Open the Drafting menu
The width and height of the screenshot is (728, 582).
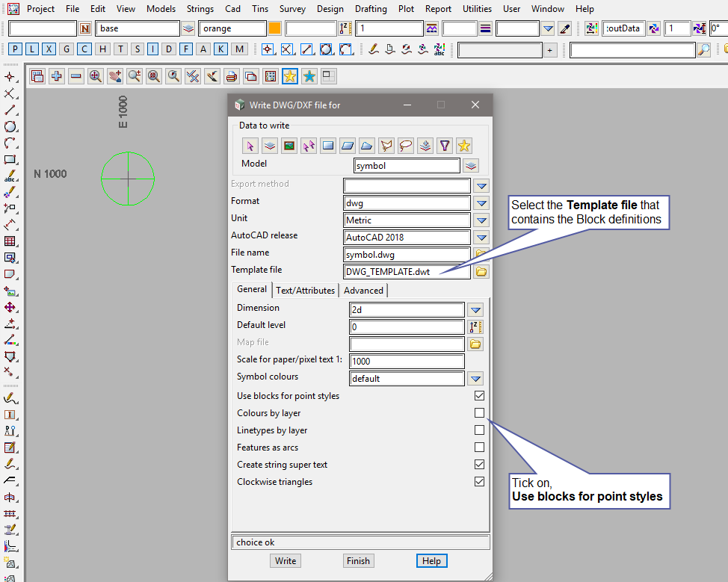pos(371,9)
